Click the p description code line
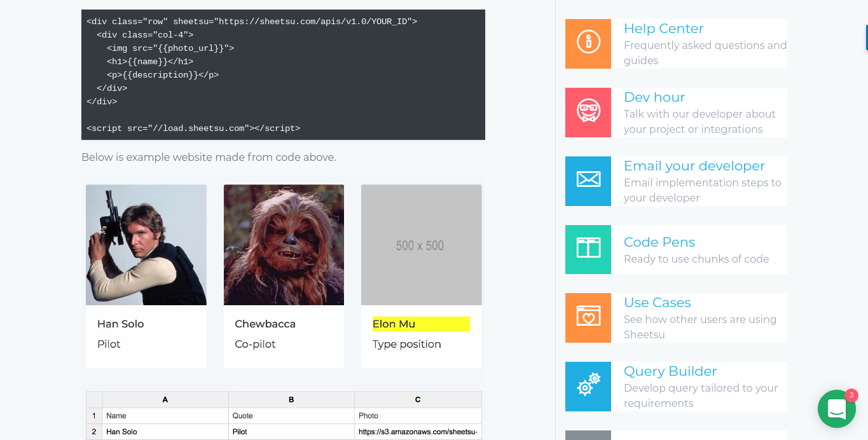 (x=163, y=75)
